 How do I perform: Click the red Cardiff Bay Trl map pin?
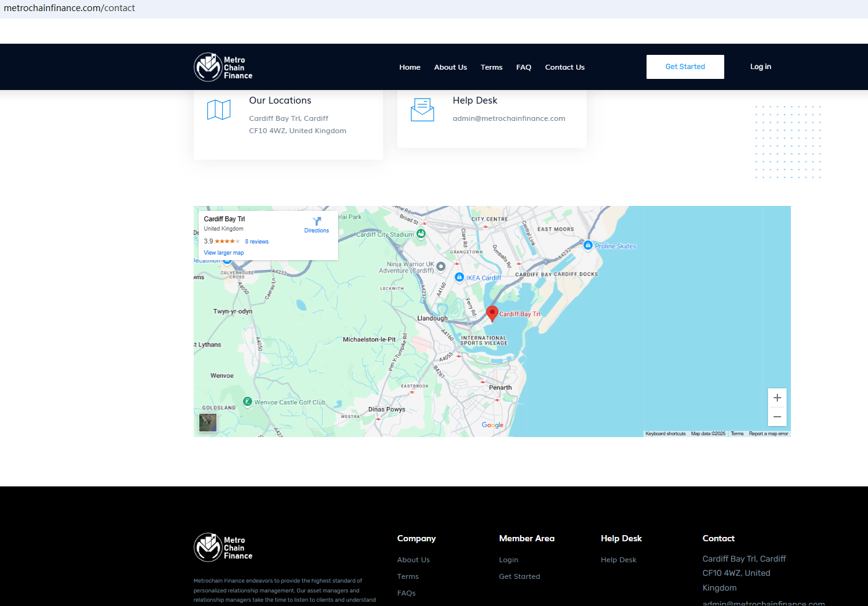point(492,313)
